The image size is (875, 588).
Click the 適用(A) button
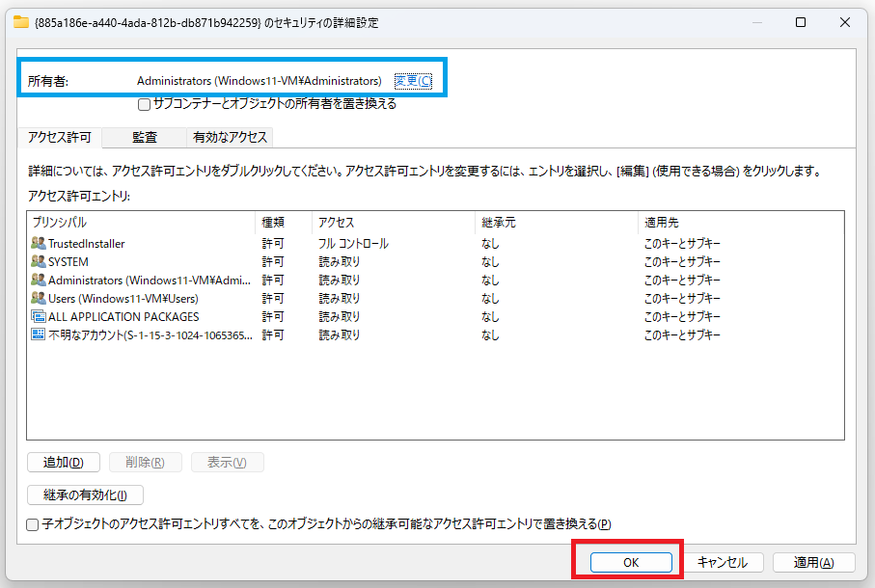pos(814,562)
